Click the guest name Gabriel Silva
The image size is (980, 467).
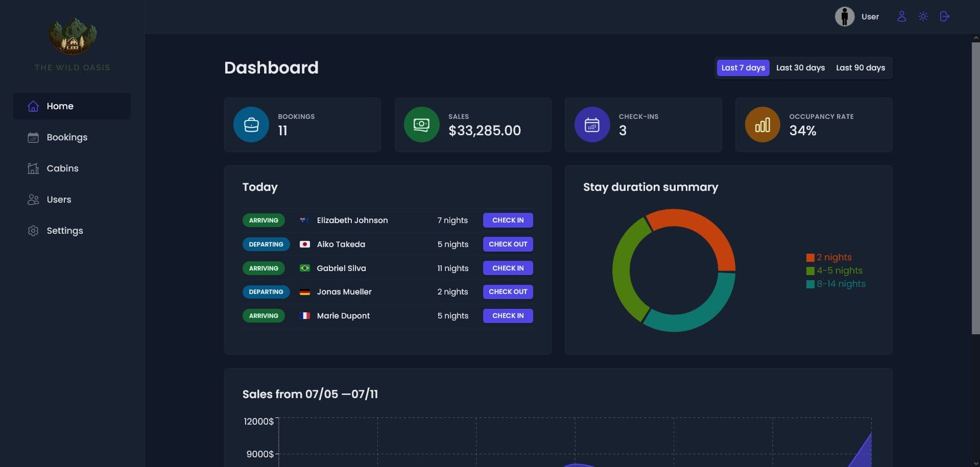[341, 268]
